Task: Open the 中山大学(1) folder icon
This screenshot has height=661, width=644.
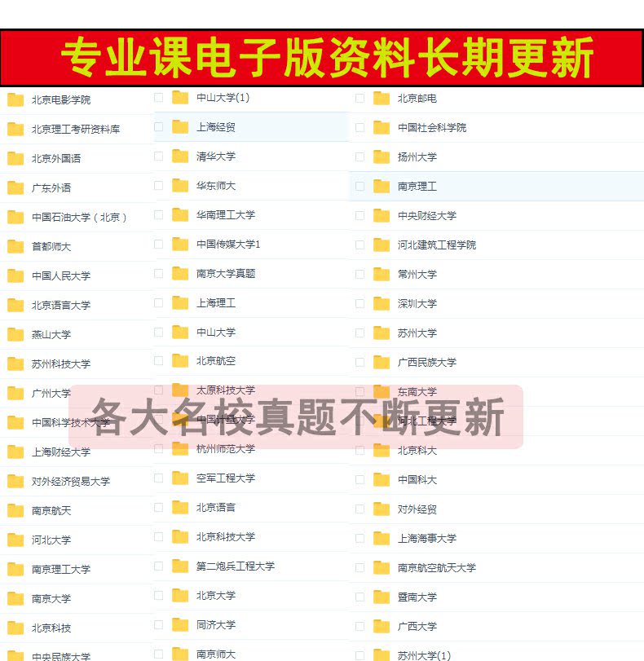Action: (180, 97)
